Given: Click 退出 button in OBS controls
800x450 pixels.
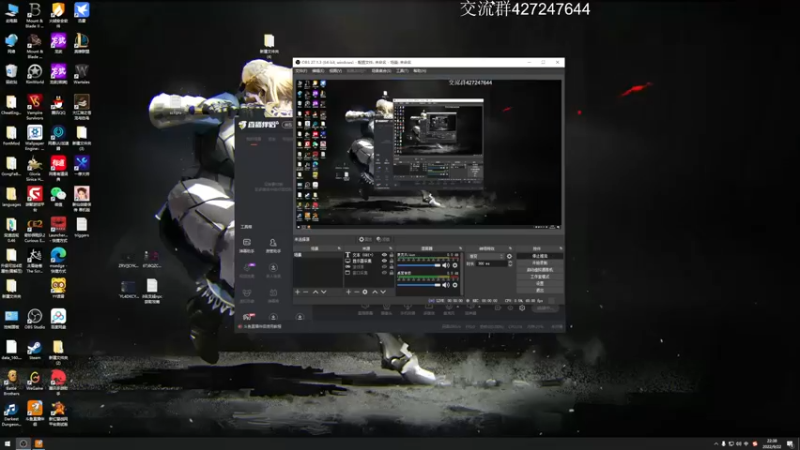Looking at the screenshot, I should (x=539, y=290).
